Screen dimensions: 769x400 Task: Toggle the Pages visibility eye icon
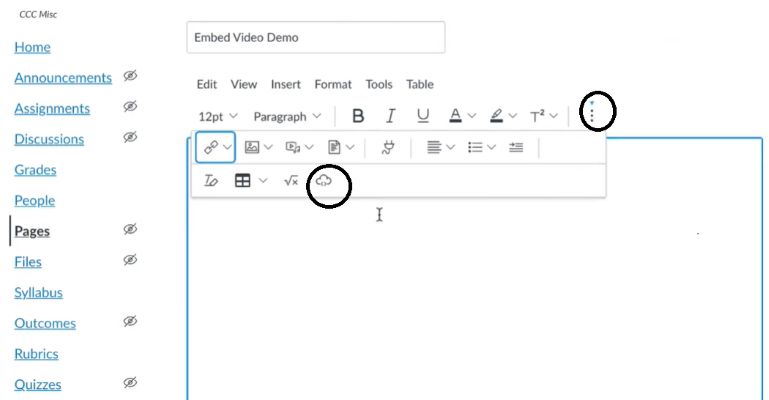pos(130,229)
